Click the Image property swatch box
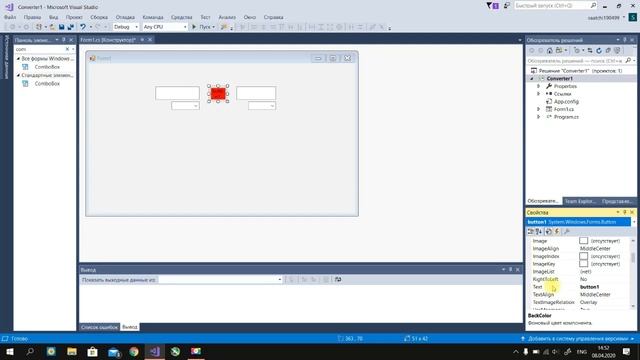Viewport: 640px width, 360px height. [x=583, y=241]
